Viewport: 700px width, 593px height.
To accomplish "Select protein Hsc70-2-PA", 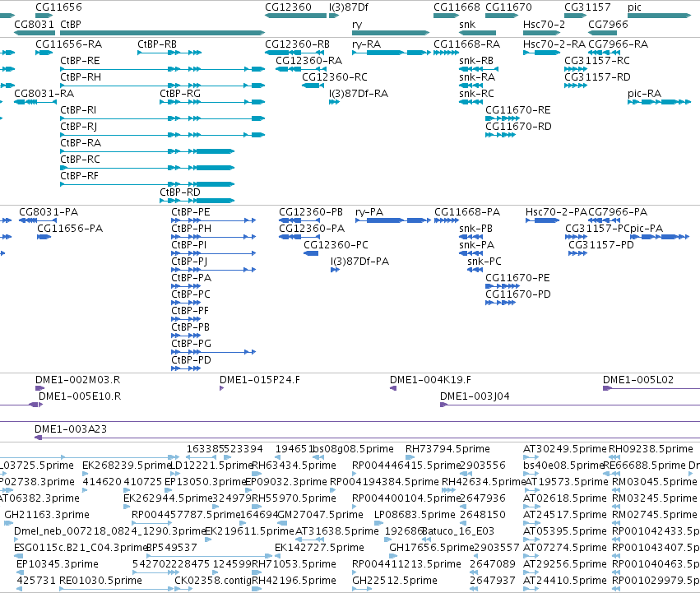I will click(542, 220).
